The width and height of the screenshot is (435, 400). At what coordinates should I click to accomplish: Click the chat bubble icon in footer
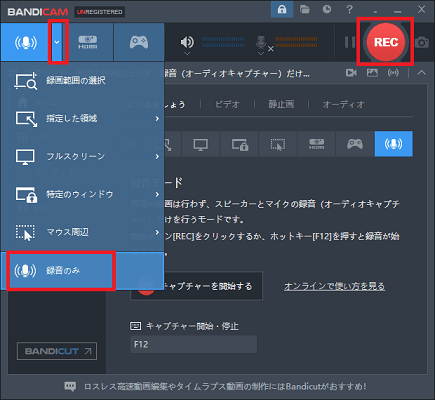click(70, 386)
